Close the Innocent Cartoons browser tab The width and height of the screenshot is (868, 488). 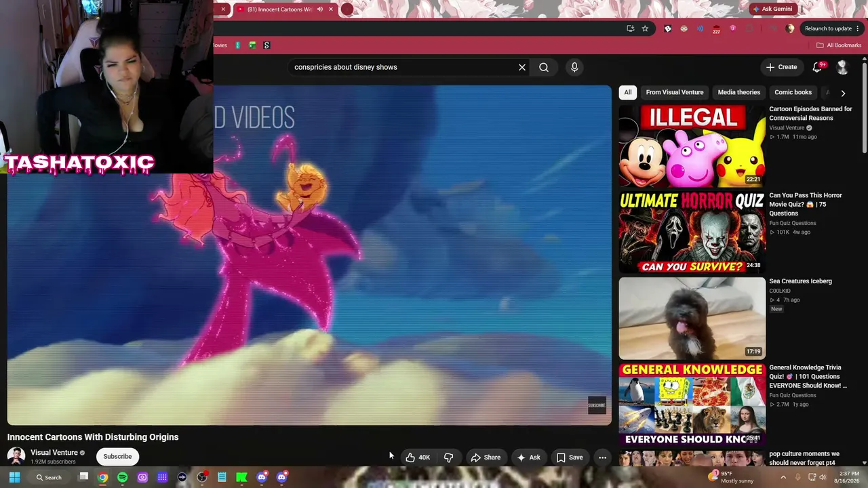coord(331,9)
